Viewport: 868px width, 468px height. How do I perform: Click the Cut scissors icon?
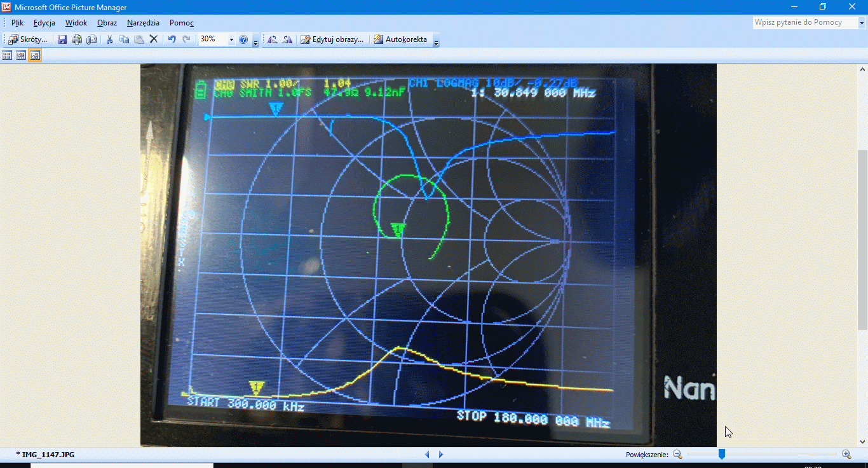coord(109,39)
